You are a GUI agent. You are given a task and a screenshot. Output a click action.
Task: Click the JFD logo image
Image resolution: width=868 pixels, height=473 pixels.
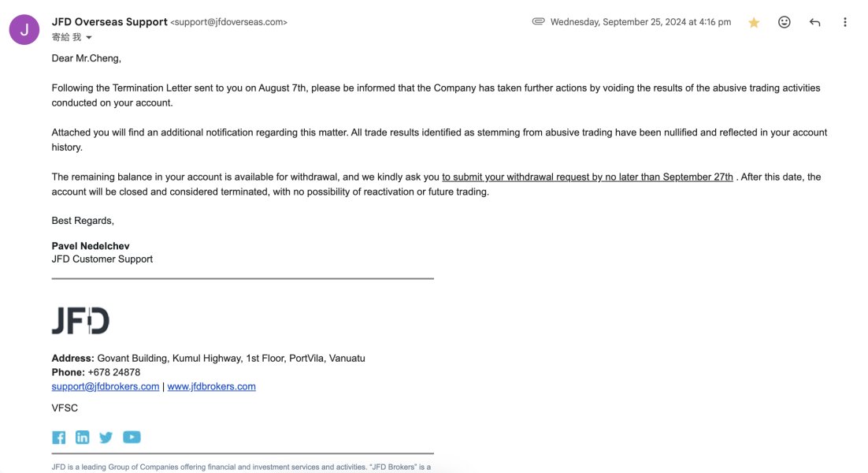(81, 320)
